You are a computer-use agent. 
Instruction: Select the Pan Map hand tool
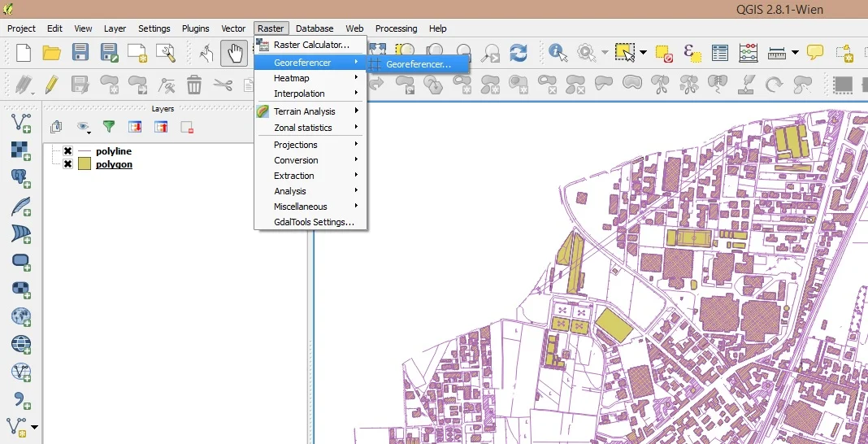tap(235, 53)
